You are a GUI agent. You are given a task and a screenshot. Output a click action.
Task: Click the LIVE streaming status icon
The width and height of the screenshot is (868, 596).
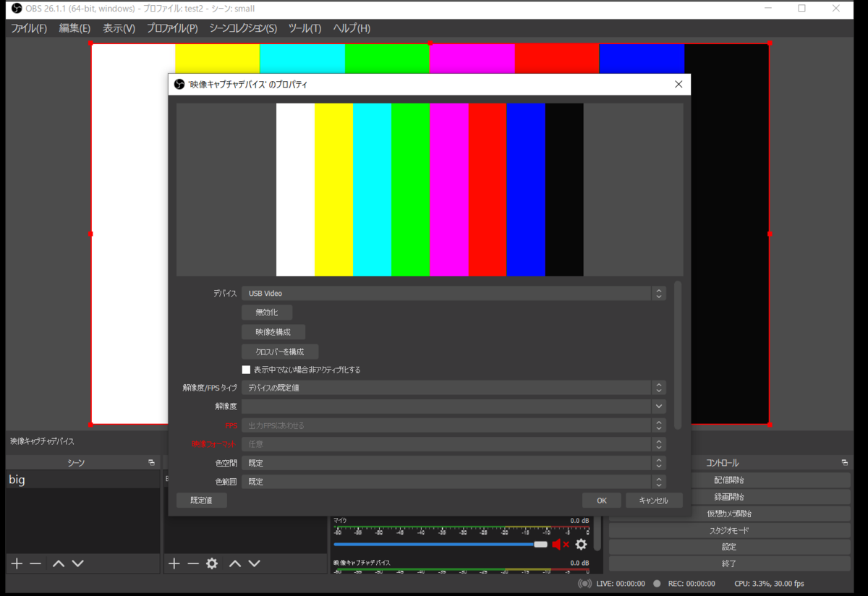[585, 584]
